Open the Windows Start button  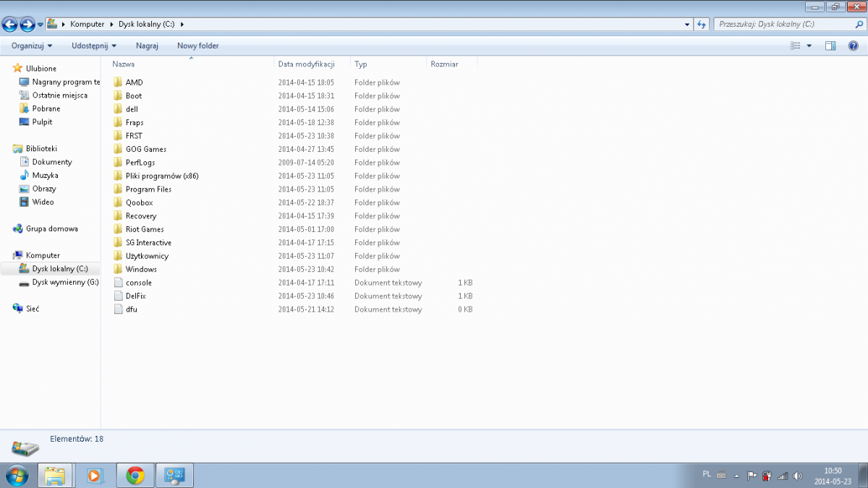click(17, 476)
